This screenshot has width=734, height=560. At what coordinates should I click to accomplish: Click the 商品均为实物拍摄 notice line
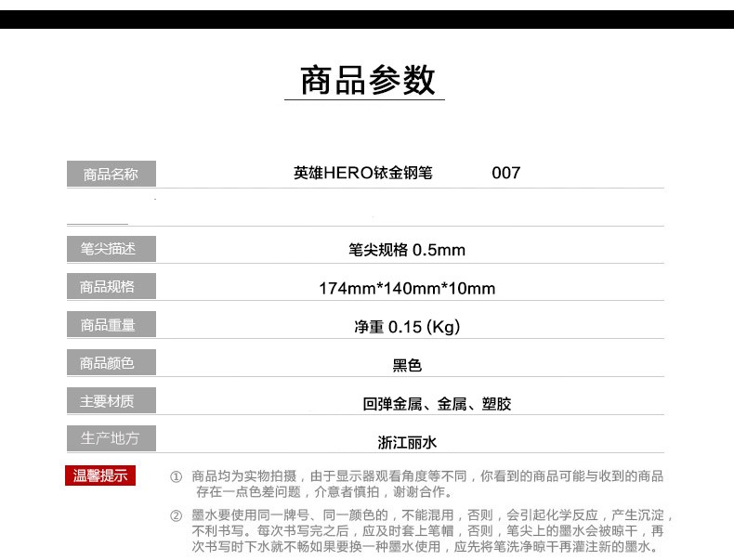pos(427,476)
